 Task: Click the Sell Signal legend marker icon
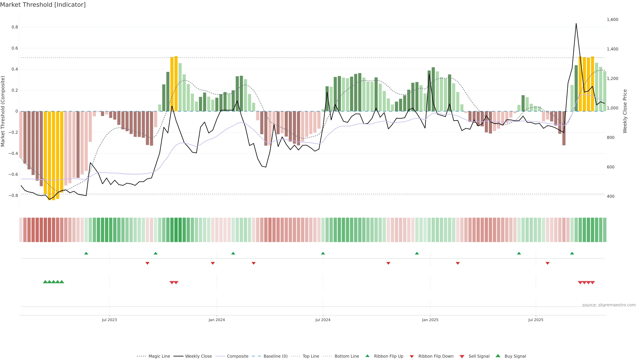coord(462,356)
